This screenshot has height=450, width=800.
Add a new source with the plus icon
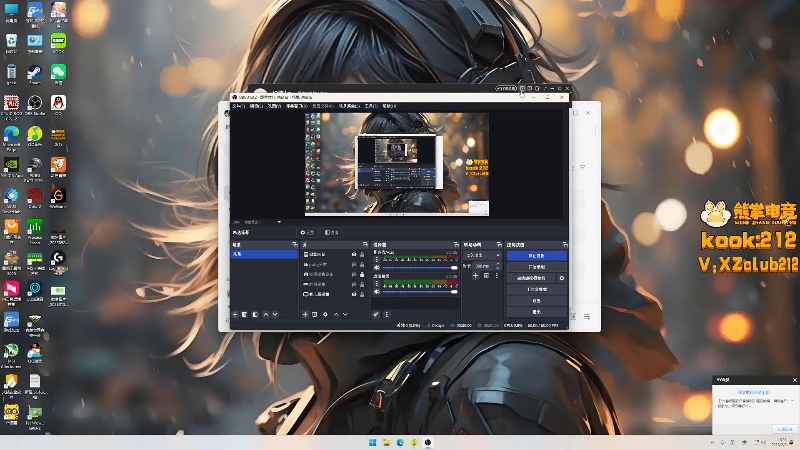[305, 315]
